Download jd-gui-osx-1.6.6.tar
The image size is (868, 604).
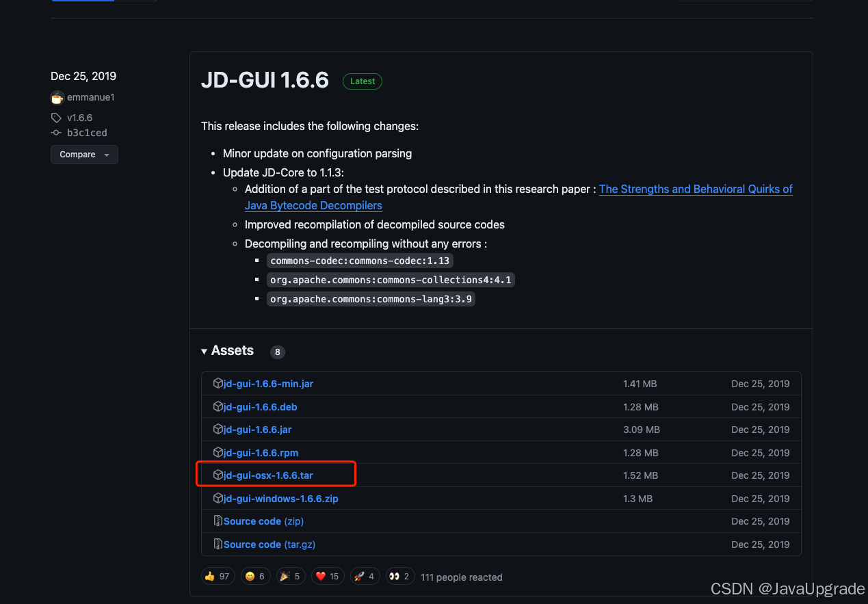coord(268,475)
